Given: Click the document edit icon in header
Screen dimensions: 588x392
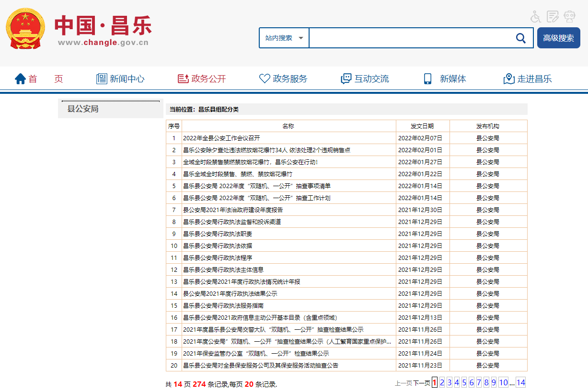Looking at the screenshot, I should (x=553, y=17).
